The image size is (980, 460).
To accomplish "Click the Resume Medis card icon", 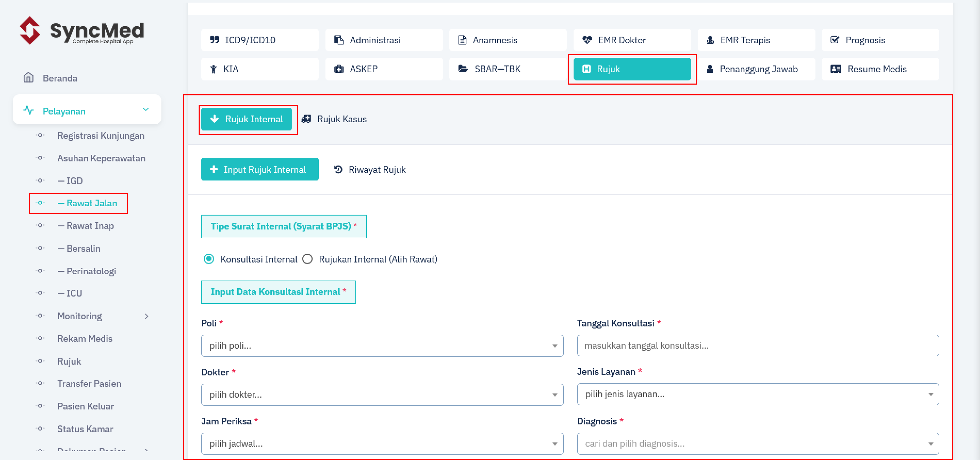I will (x=835, y=69).
